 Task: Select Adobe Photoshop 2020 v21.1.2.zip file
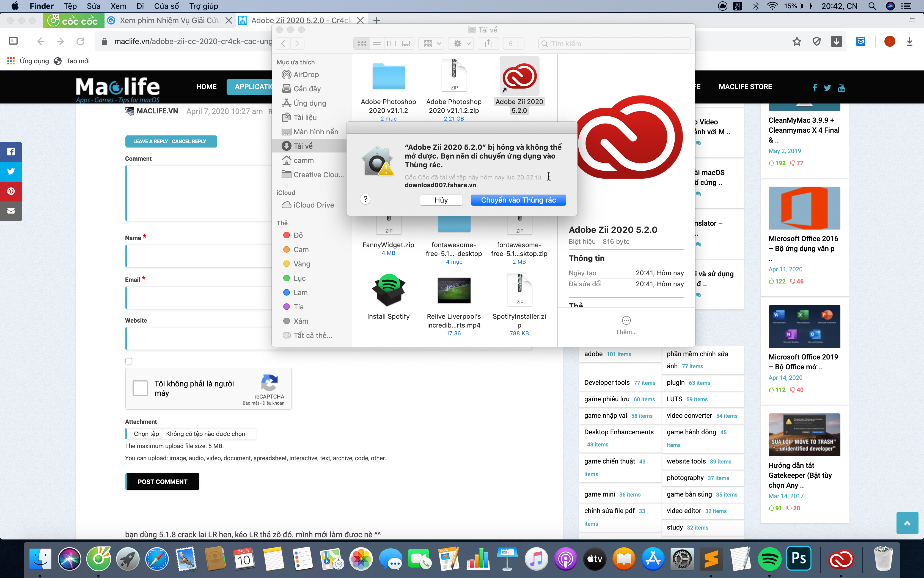coord(453,90)
